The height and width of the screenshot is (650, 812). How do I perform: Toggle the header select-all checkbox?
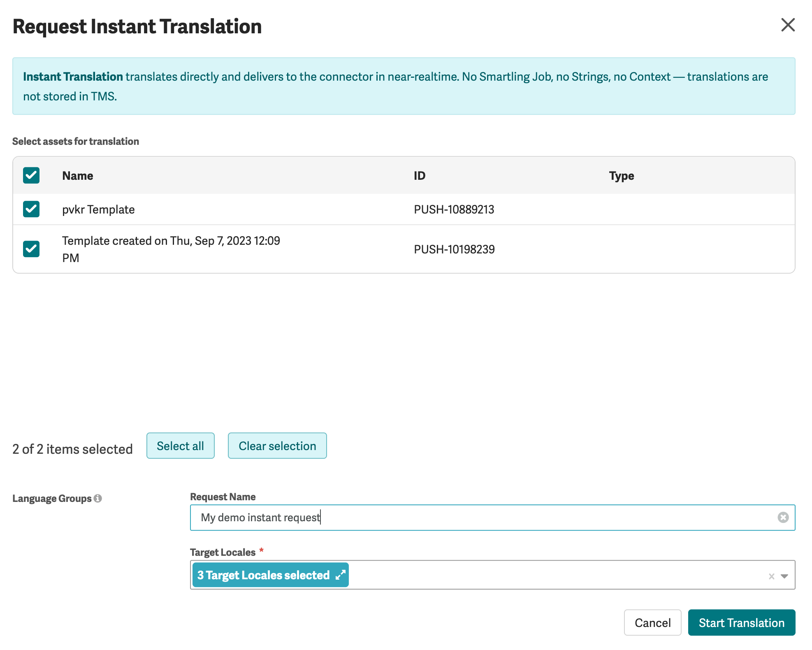(x=31, y=175)
